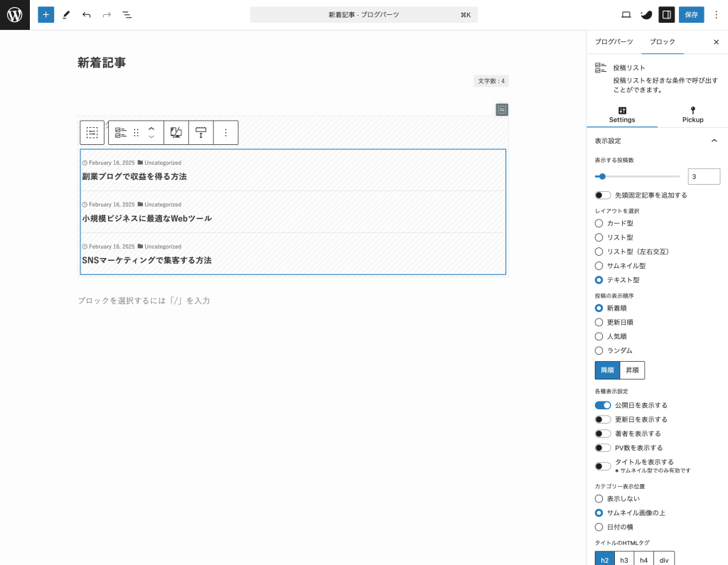Open the block inserter with plus icon

click(x=45, y=14)
